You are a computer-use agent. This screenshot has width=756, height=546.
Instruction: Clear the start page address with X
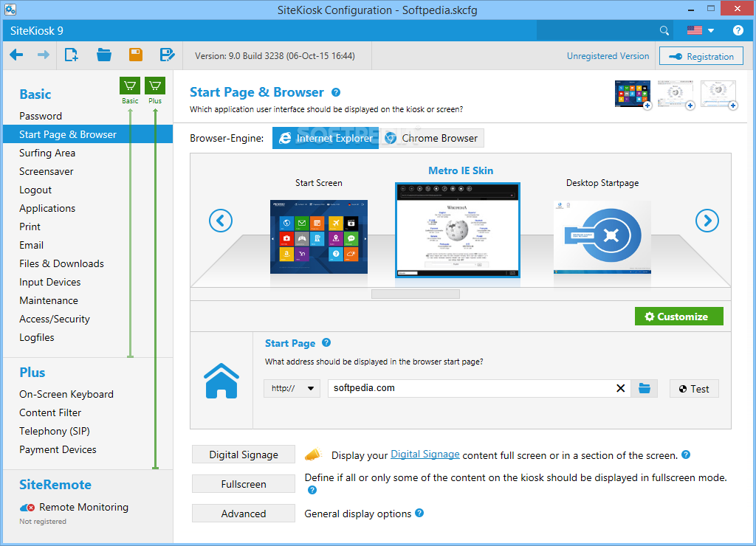click(620, 388)
